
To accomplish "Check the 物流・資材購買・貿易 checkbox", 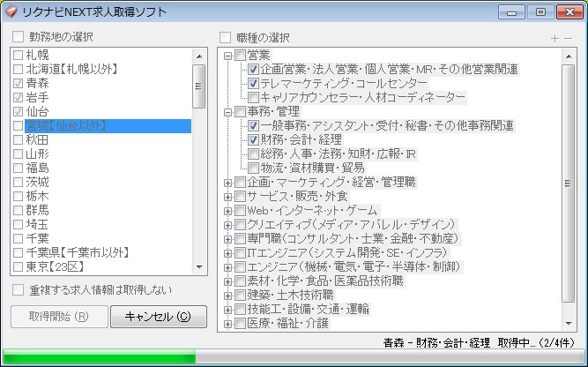I will tap(254, 169).
